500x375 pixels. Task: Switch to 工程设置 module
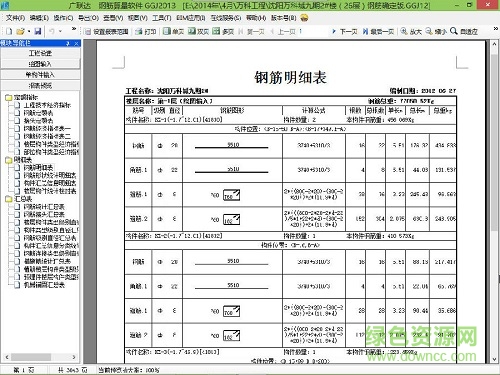click(40, 53)
